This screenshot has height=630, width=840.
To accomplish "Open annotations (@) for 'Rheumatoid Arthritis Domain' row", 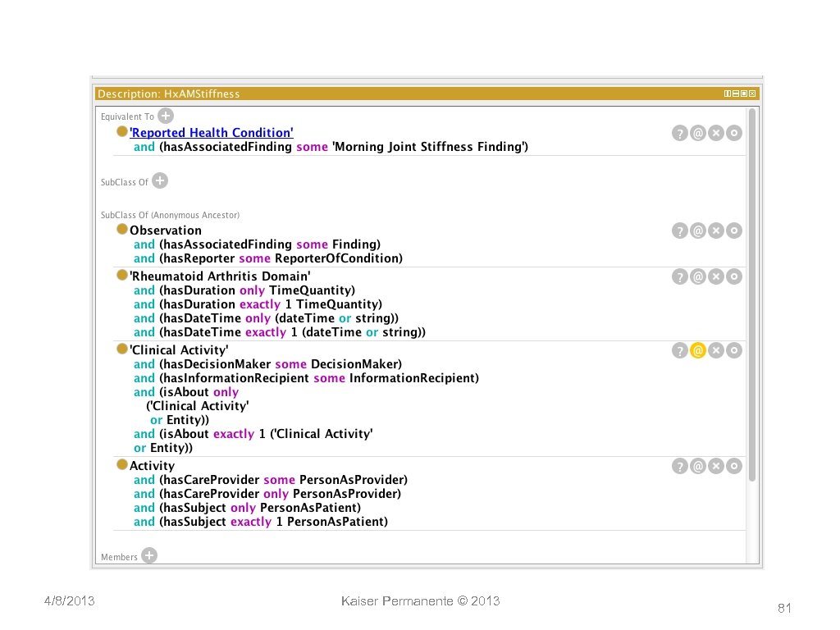I will tap(698, 277).
